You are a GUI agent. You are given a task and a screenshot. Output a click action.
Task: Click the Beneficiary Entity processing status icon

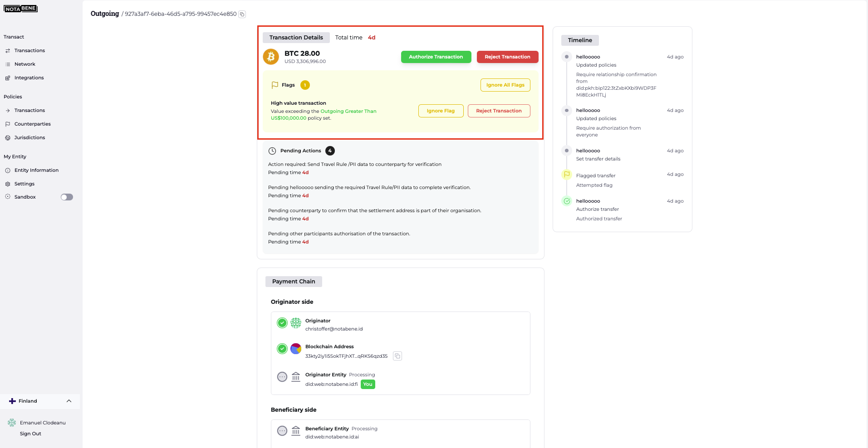(282, 431)
